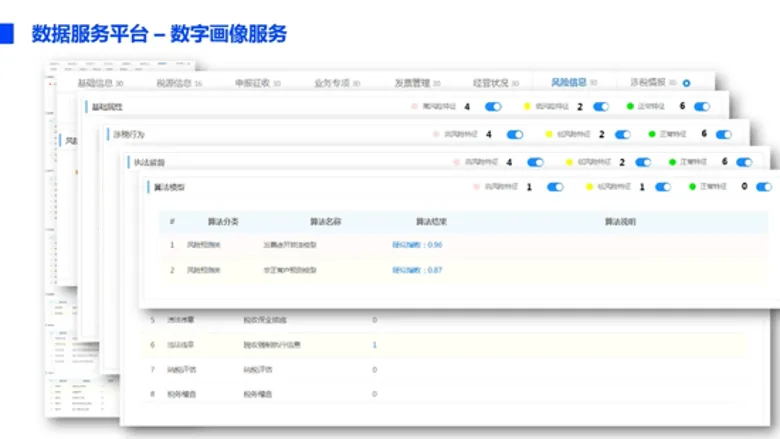The width and height of the screenshot is (780, 439).
Task: Disable 高风险特征 switch in 涉税行为 row
Action: 515,134
